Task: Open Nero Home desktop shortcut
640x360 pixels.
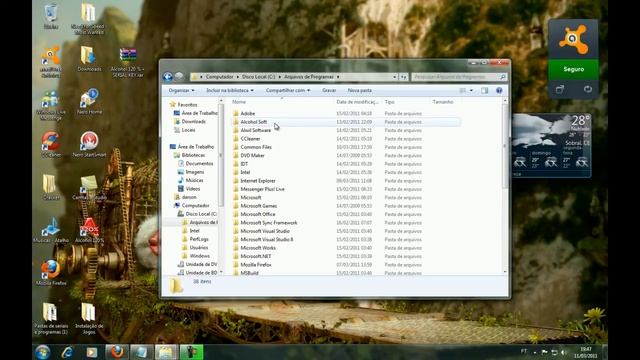Action: click(x=89, y=102)
